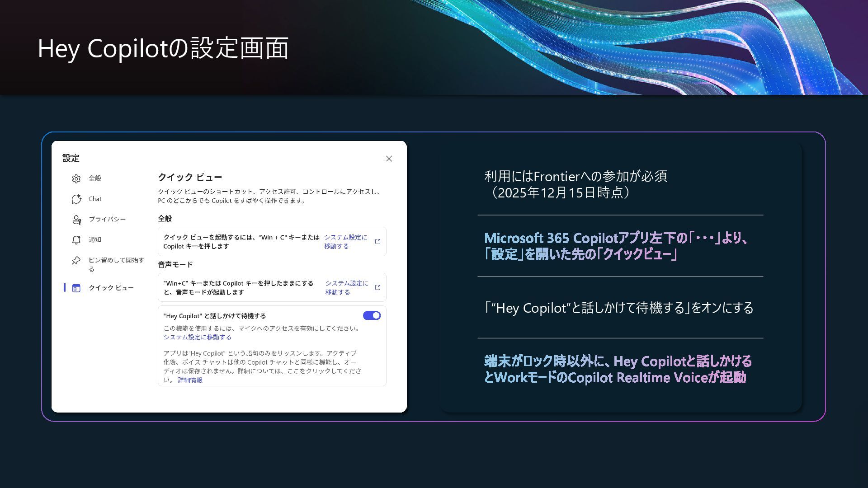The image size is (868, 488).
Task: Click the 詳細情報 link
Action: tap(190, 380)
